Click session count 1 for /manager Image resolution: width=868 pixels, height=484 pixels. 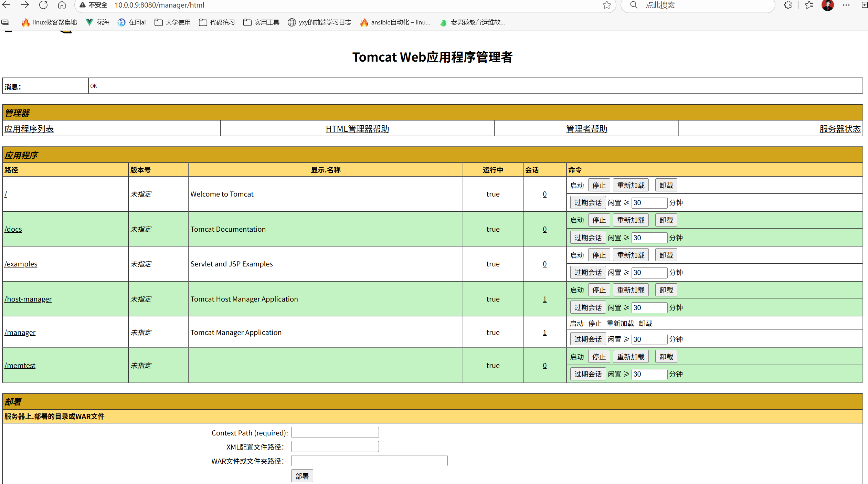[544, 333]
